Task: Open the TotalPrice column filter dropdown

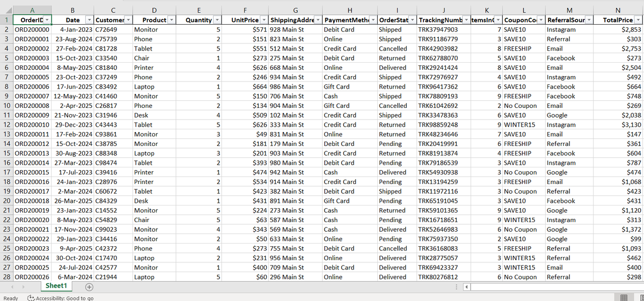Action: coord(638,20)
